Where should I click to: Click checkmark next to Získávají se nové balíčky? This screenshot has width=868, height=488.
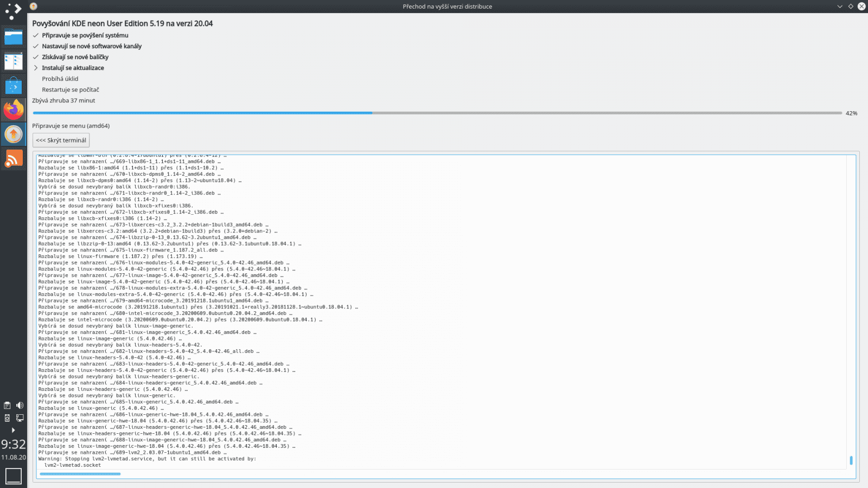(x=36, y=56)
